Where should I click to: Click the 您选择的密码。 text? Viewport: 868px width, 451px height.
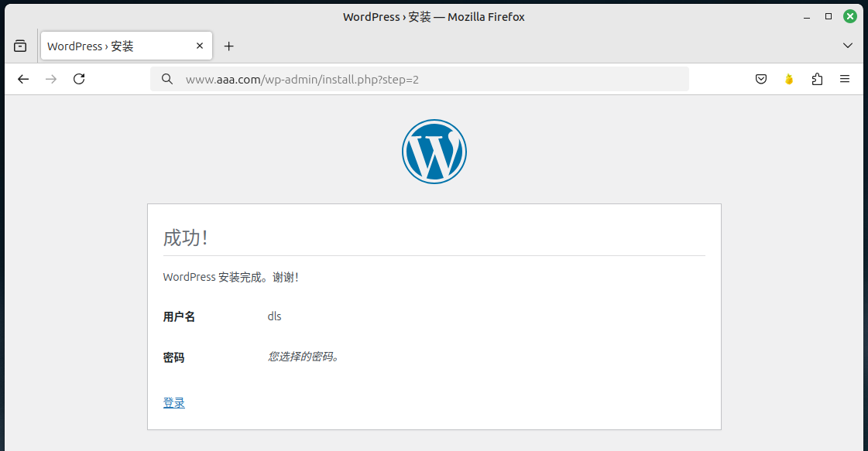pyautogui.click(x=304, y=357)
